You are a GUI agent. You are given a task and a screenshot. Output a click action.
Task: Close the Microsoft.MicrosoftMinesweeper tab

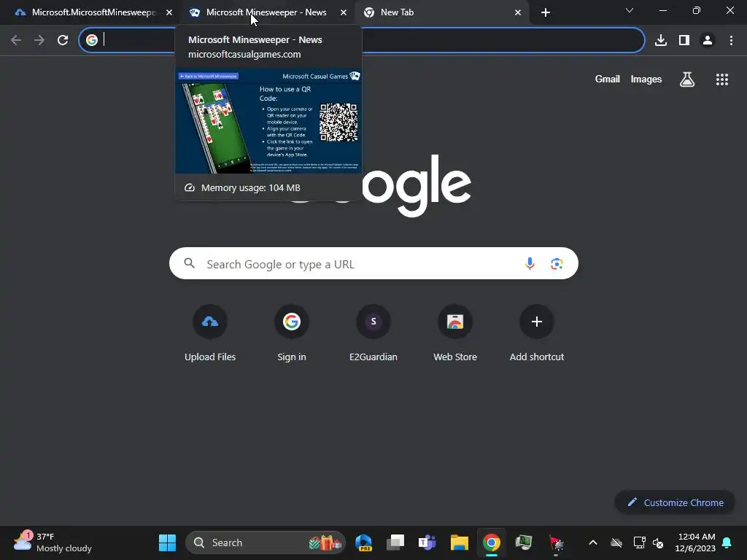pyautogui.click(x=169, y=12)
